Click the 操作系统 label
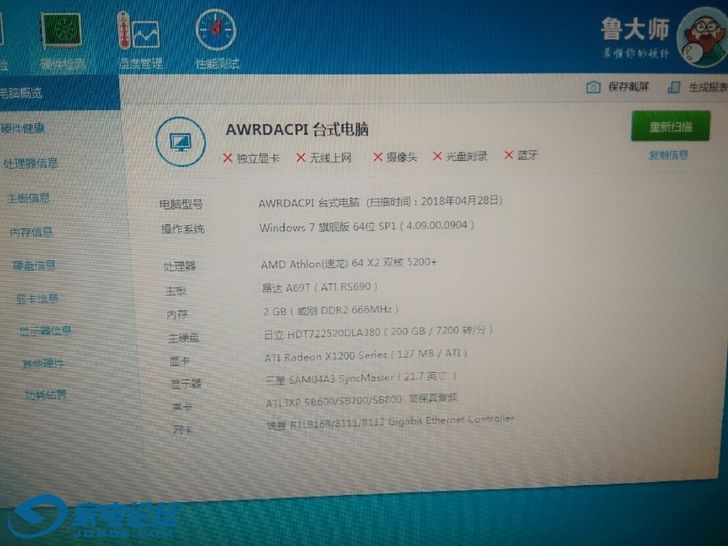This screenshot has width=728, height=546. pyautogui.click(x=182, y=228)
